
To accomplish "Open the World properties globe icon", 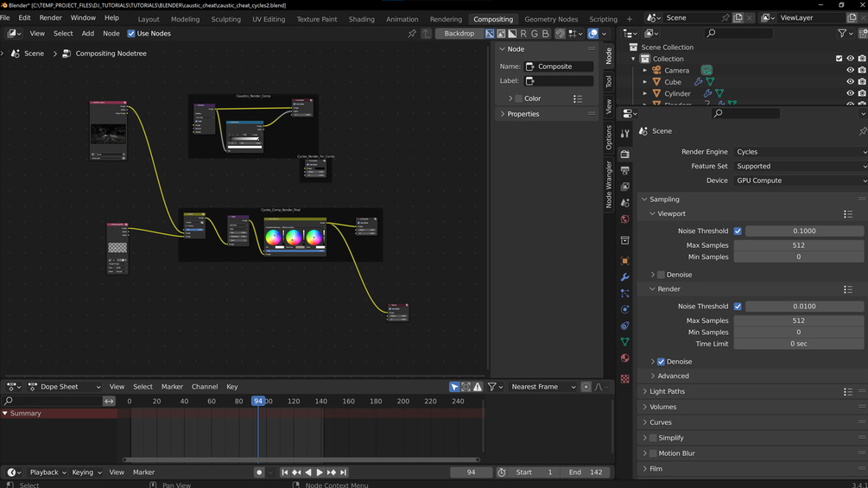I will click(x=625, y=219).
